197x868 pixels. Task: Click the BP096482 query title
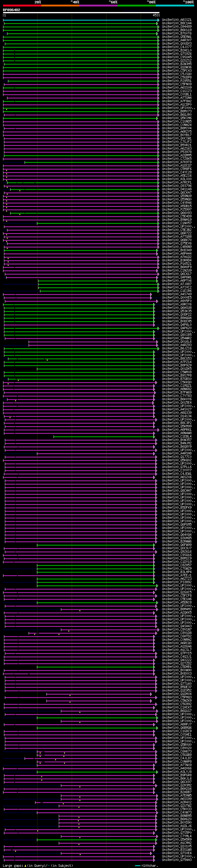11,10
